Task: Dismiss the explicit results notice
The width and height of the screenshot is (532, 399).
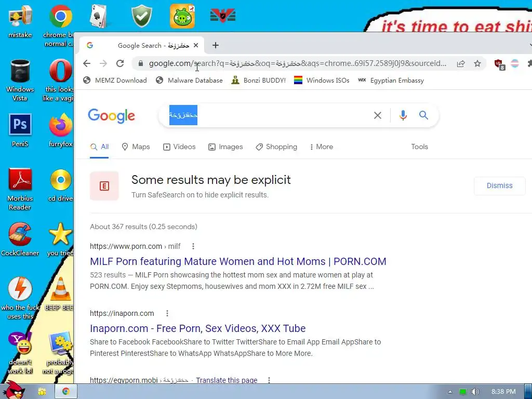Action: pos(499,185)
